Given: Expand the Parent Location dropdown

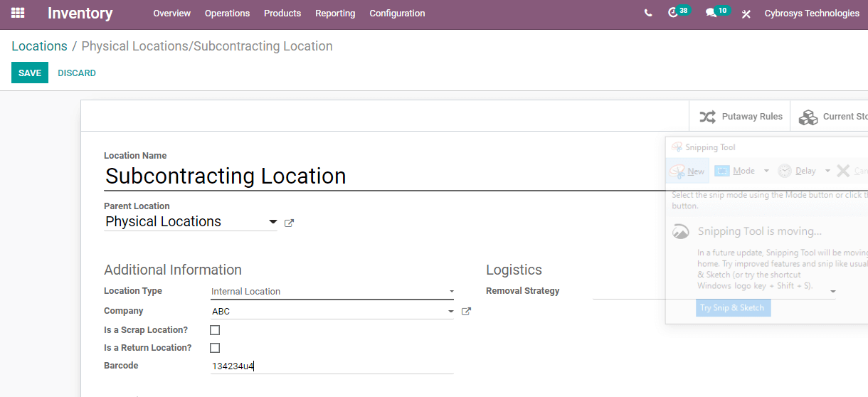Looking at the screenshot, I should pyautogui.click(x=272, y=222).
